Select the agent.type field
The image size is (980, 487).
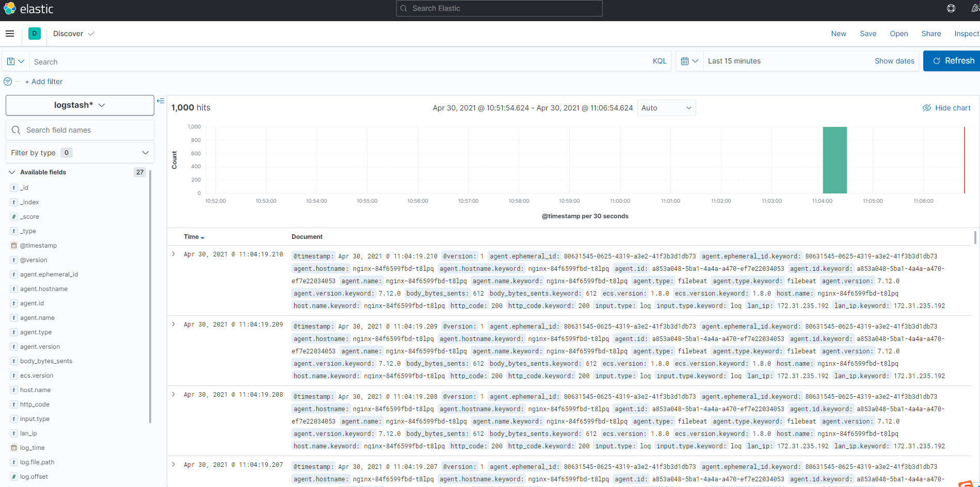[x=36, y=332]
